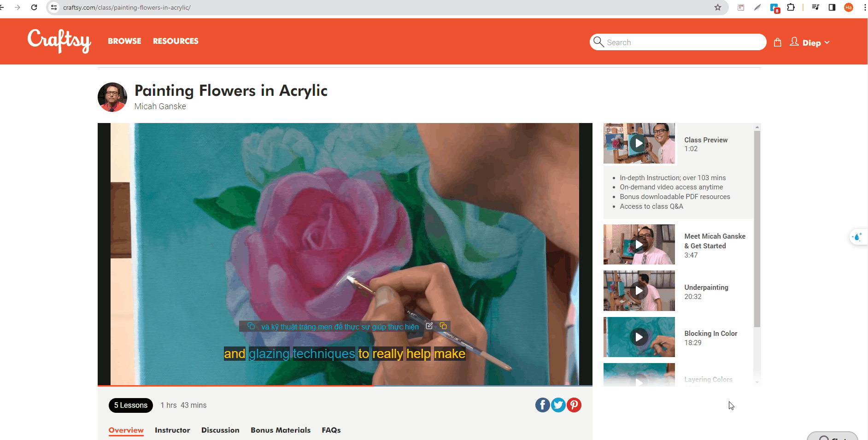Click the 5 Lessons button
868x440 pixels.
131,405
